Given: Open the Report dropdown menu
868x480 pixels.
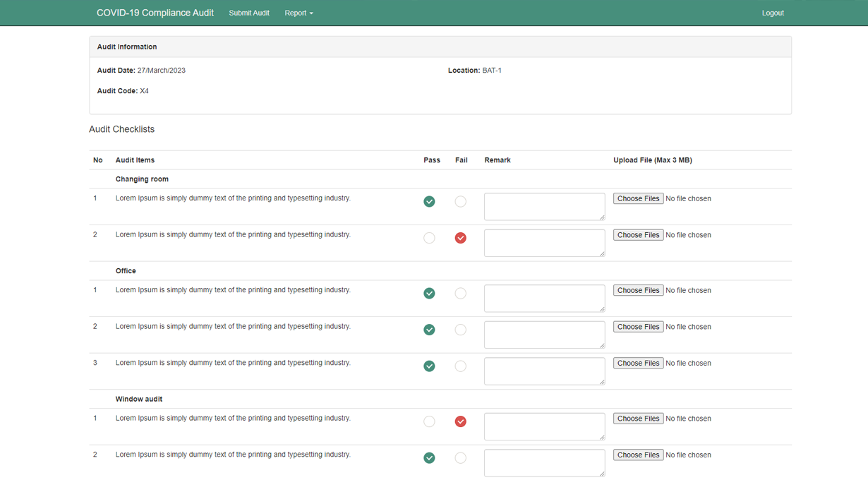Looking at the screenshot, I should (x=299, y=13).
